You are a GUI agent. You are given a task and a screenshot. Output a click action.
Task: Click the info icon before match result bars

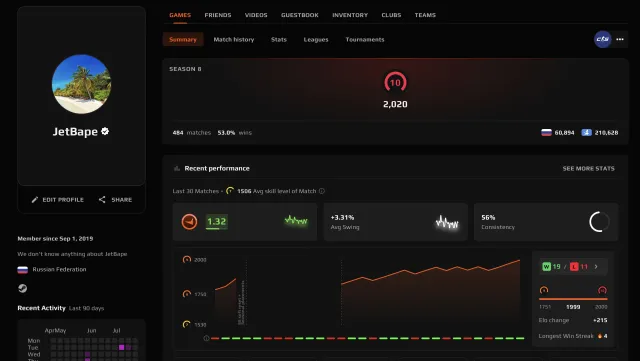[207, 338]
